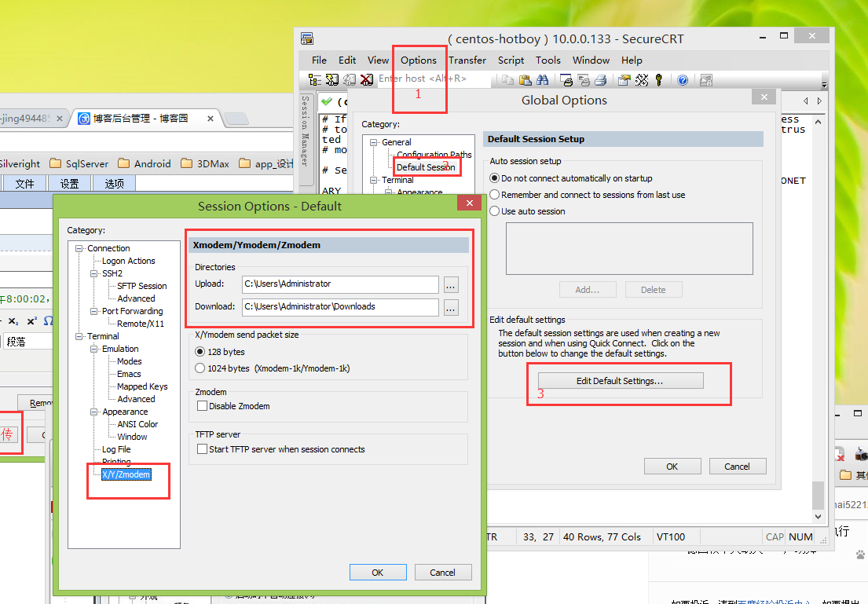Click the Upload directory path field
The height and width of the screenshot is (604, 868).
click(x=340, y=284)
